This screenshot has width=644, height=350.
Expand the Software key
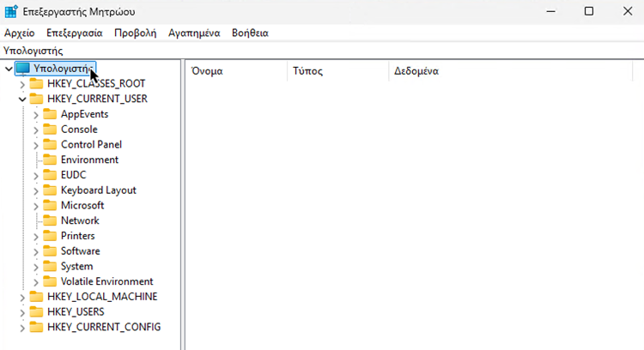click(x=36, y=251)
